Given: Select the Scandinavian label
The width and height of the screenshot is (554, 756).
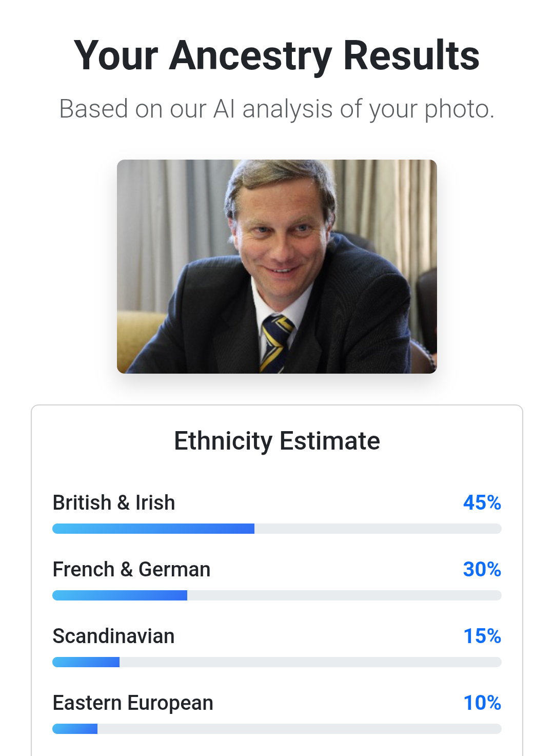Looking at the screenshot, I should click(x=113, y=636).
